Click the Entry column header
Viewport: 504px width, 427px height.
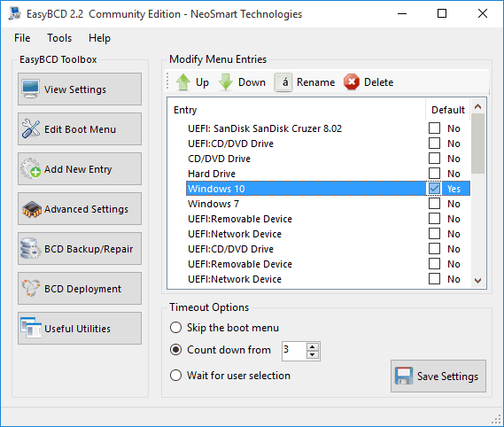pyautogui.click(x=185, y=110)
